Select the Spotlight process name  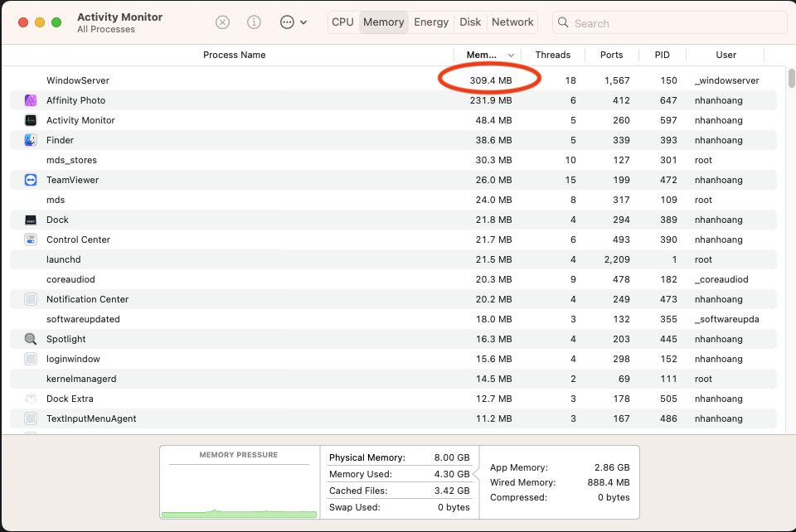click(x=66, y=339)
